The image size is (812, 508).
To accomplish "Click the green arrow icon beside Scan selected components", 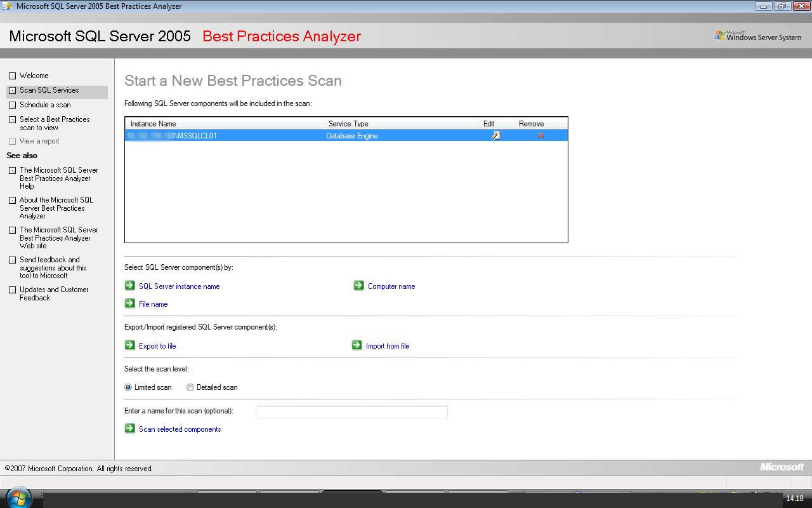I will pyautogui.click(x=130, y=429).
